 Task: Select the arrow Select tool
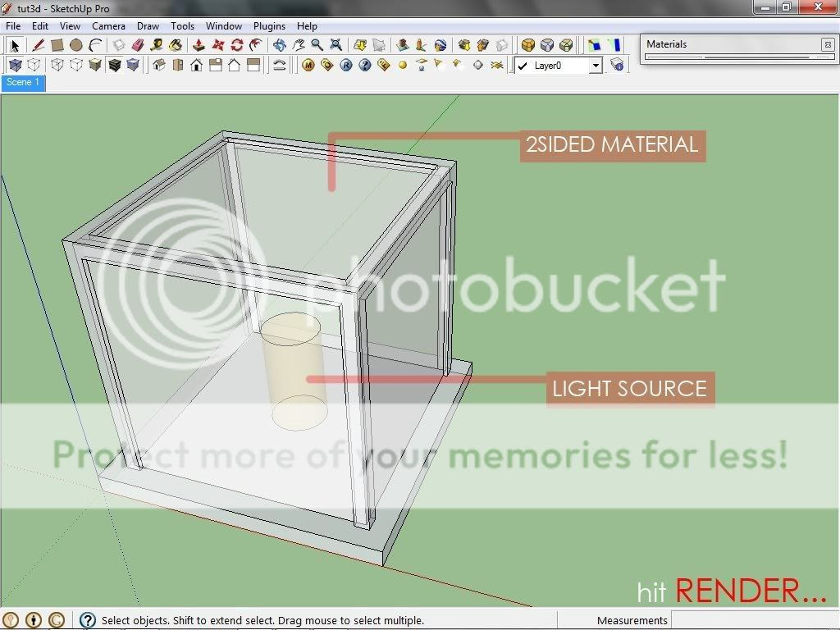[x=15, y=46]
